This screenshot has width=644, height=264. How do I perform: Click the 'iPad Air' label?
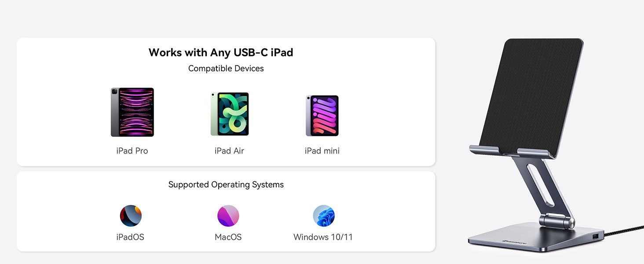229,151
